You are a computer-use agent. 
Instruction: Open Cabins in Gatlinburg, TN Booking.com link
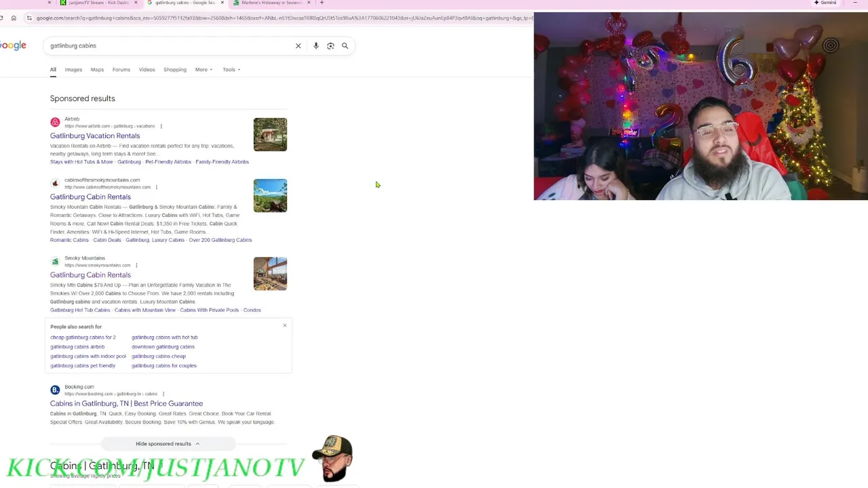(x=126, y=403)
